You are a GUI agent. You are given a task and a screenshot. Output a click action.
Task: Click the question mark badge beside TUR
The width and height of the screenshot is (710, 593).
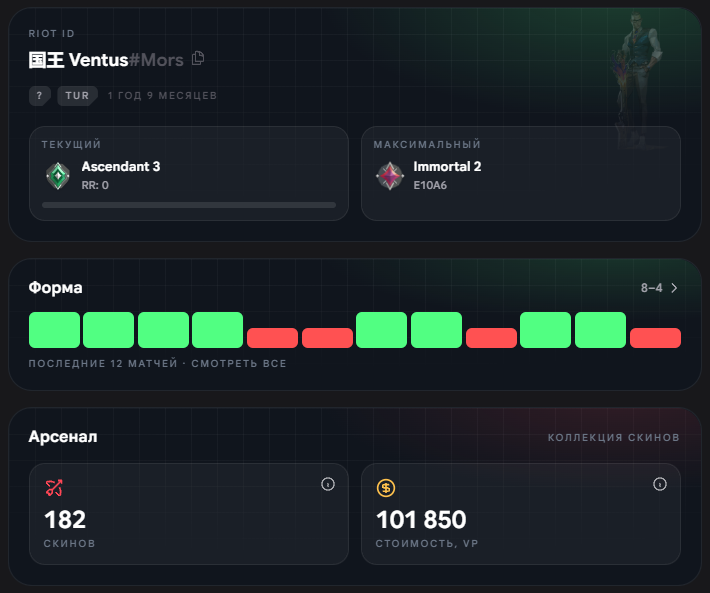click(39, 96)
